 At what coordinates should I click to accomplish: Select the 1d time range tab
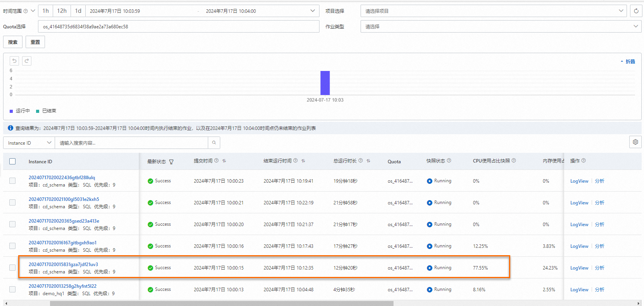pyautogui.click(x=78, y=11)
